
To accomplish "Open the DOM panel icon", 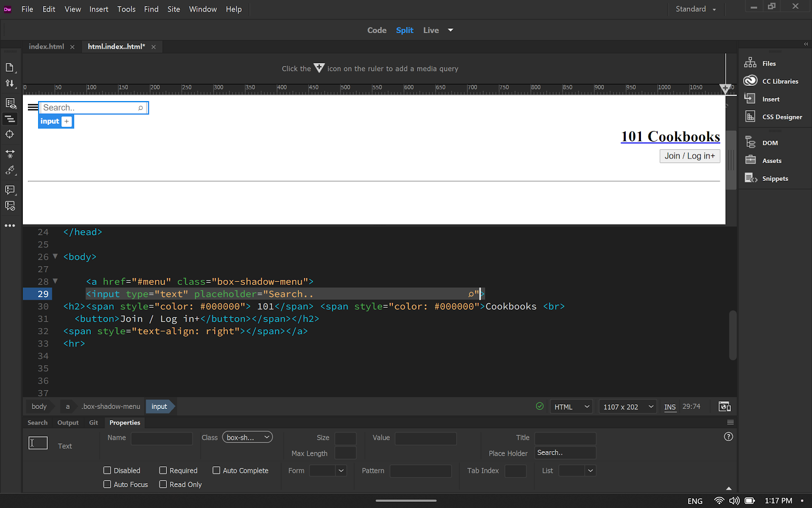I will (750, 142).
